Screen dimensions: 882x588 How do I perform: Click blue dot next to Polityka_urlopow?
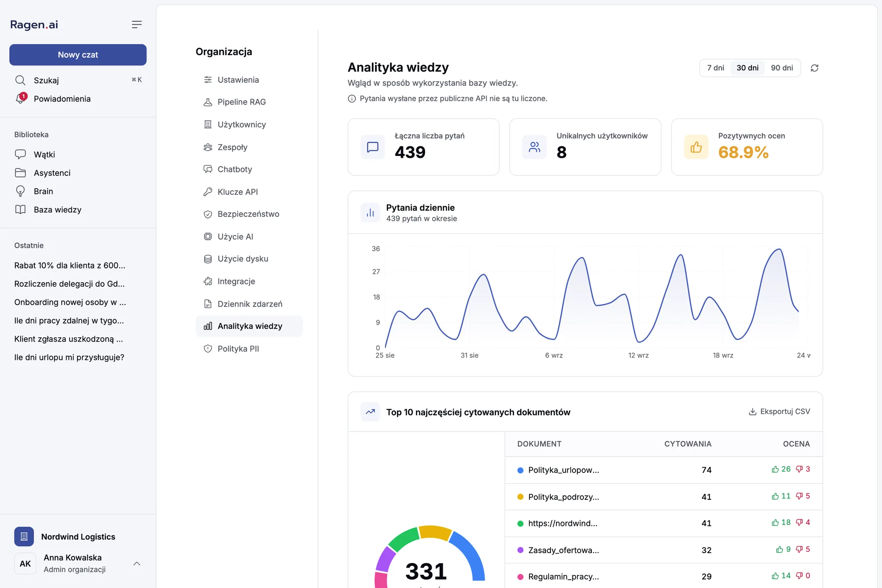tap(520, 470)
